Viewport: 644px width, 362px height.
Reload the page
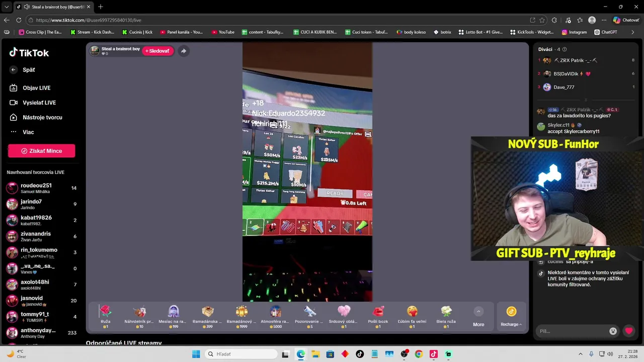[19, 20]
